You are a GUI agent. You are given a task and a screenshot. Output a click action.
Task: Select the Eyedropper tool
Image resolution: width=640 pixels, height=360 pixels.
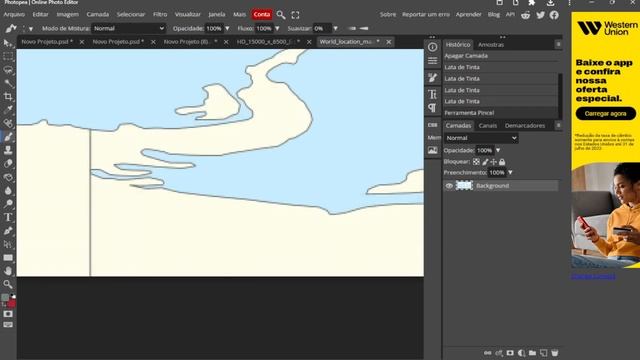8,110
